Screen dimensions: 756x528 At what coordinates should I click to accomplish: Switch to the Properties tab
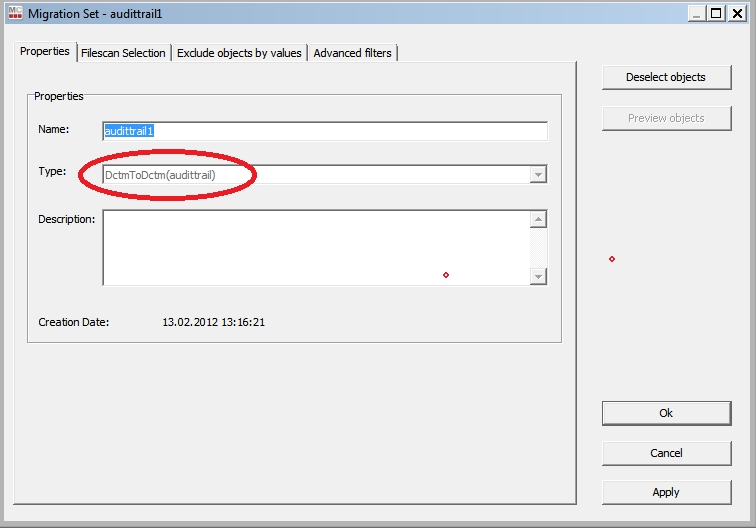click(45, 52)
